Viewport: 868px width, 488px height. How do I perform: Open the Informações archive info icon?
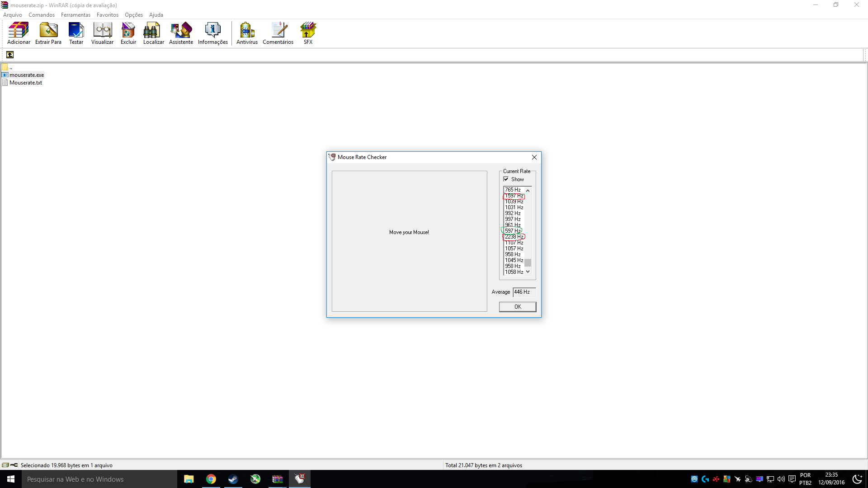click(x=212, y=33)
